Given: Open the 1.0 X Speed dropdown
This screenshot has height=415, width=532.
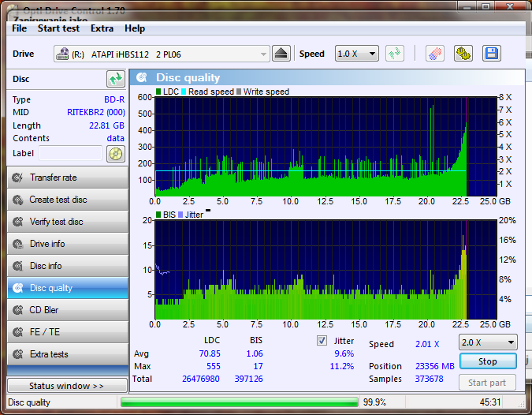Looking at the screenshot, I should click(356, 54).
